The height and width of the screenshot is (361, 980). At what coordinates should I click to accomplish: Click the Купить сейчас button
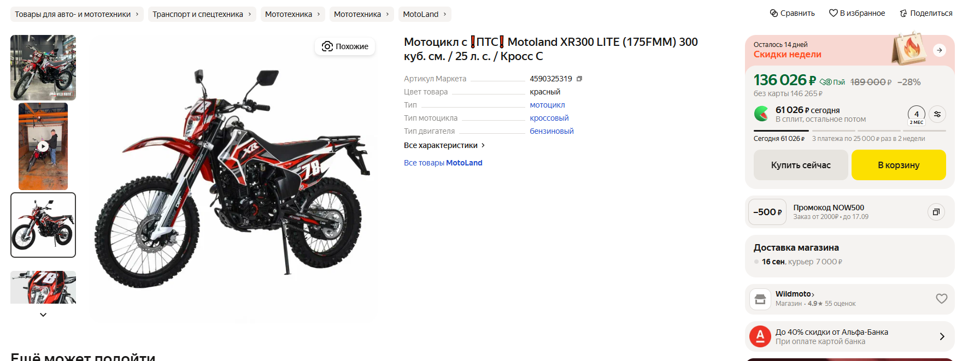coord(801,165)
